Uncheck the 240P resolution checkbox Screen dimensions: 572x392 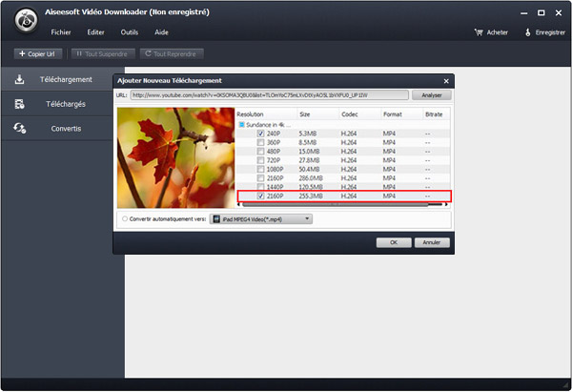[x=260, y=134]
